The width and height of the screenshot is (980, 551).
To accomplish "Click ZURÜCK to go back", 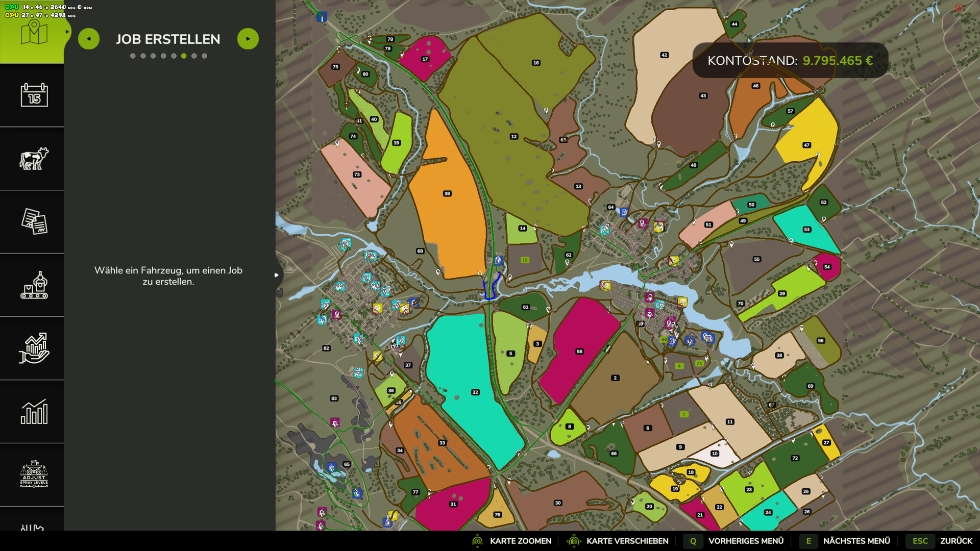I will [x=956, y=541].
